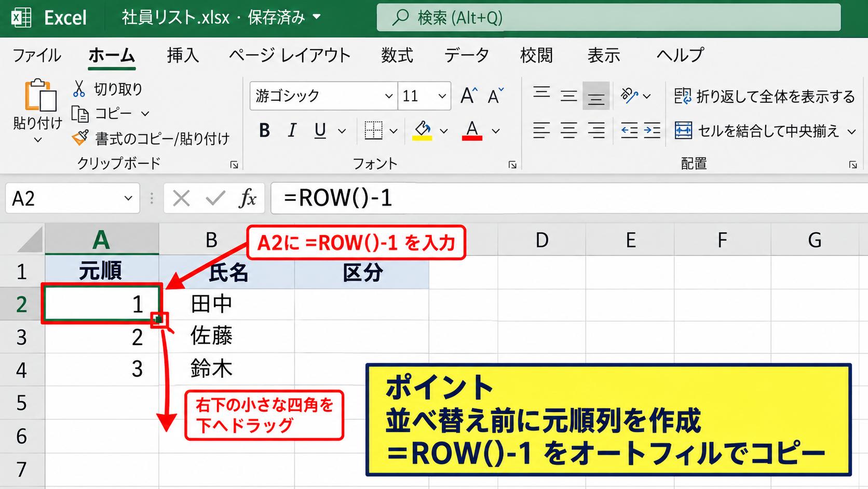Click the Cut (切り取り) scissors icon
This screenshot has height=489, width=868.
tap(79, 89)
